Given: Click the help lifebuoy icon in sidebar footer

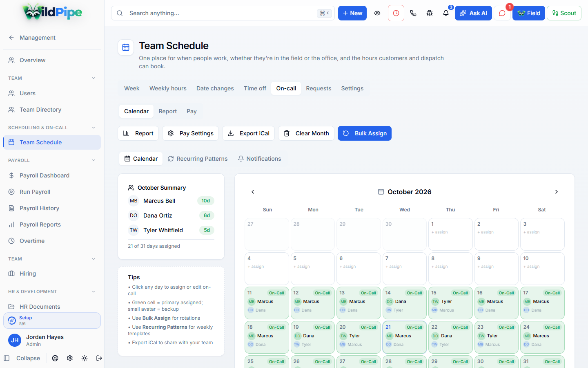Looking at the screenshot, I should [x=55, y=358].
